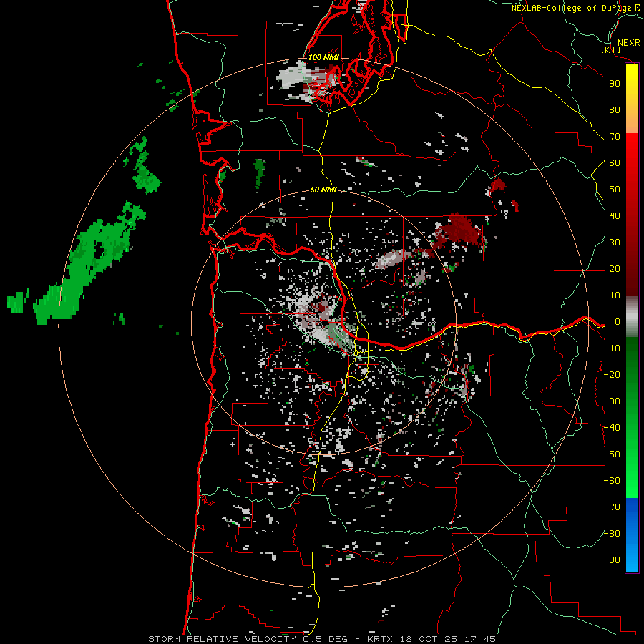Click the -50 value on velocity scale

[612, 454]
